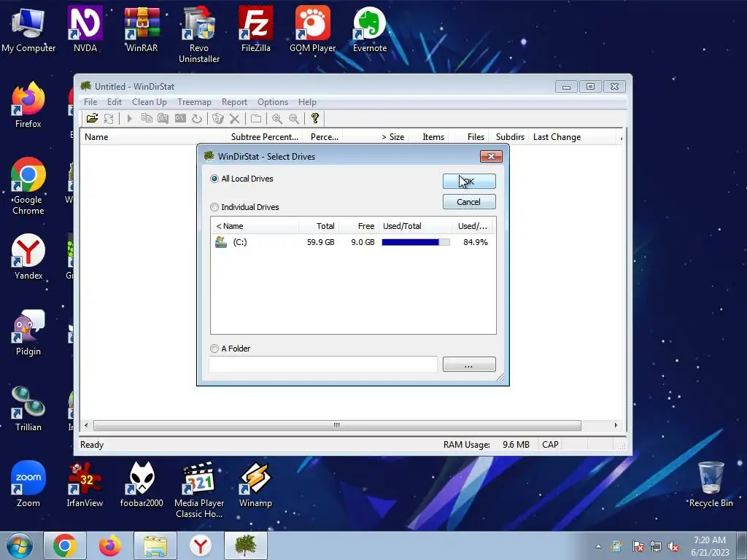Screen dimensions: 747x560
Task: Click the Subdirs column header
Action: [x=509, y=137]
